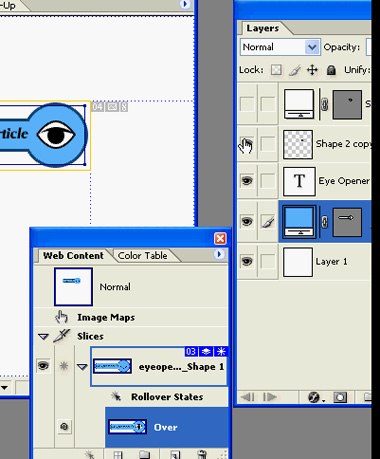Click the folder icon in Web Content panel bottom

pos(145,455)
